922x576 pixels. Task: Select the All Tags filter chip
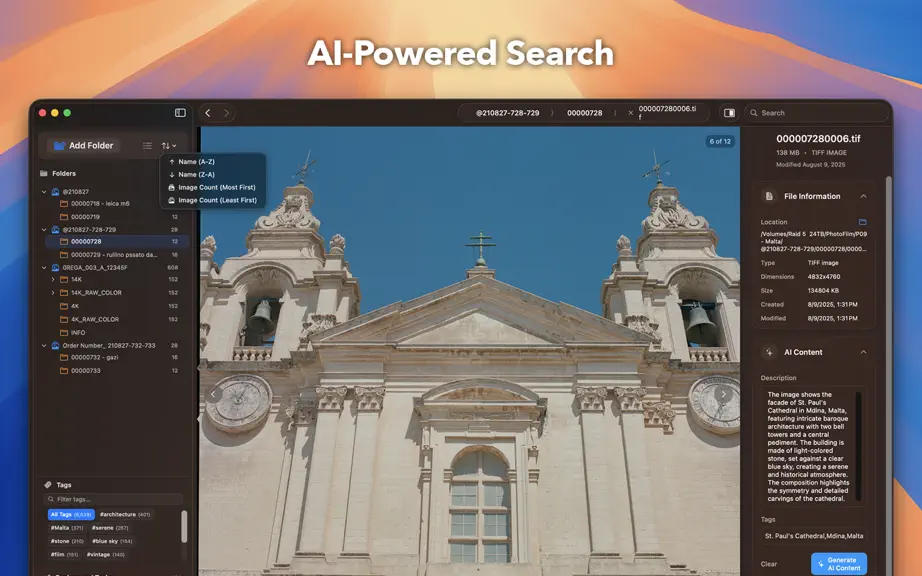[71, 514]
